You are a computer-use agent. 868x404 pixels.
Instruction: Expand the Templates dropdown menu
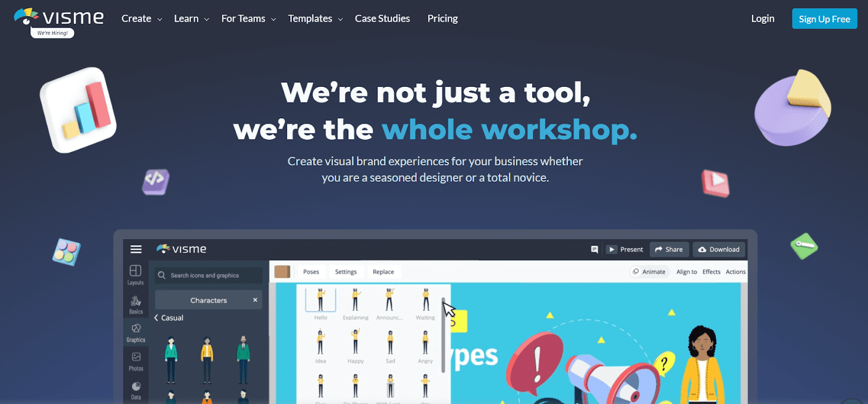click(x=315, y=18)
